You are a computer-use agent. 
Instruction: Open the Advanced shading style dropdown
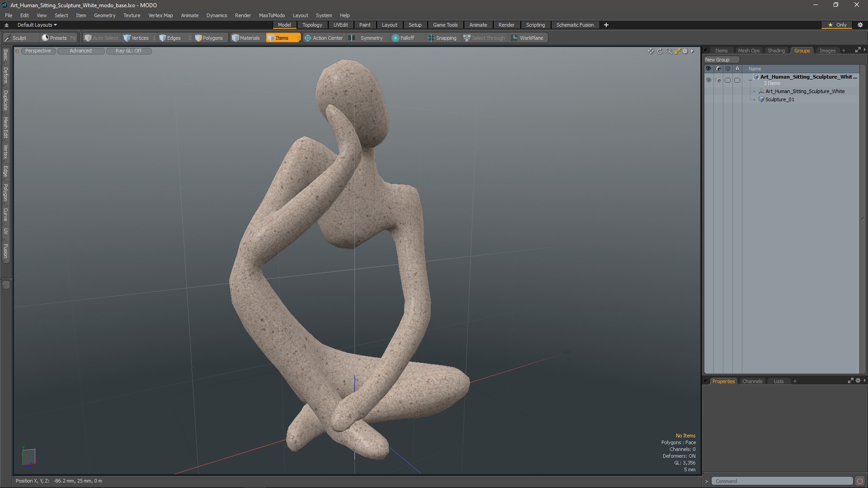coord(80,51)
